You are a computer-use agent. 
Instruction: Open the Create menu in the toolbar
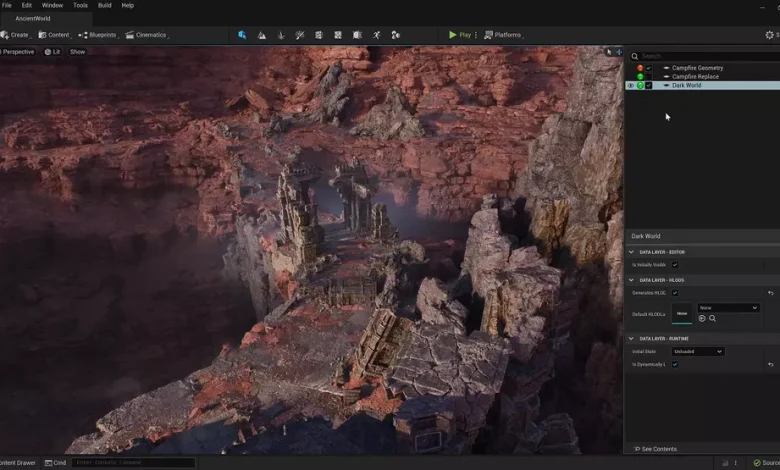(x=15, y=35)
